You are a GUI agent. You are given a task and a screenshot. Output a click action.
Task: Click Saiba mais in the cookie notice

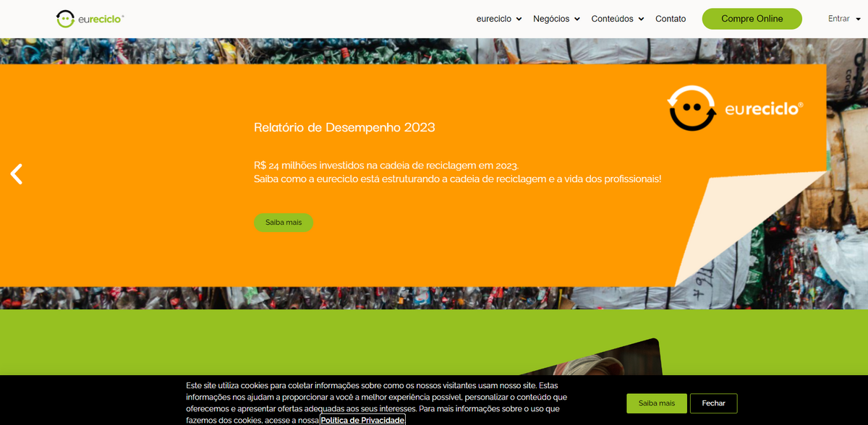pos(657,403)
